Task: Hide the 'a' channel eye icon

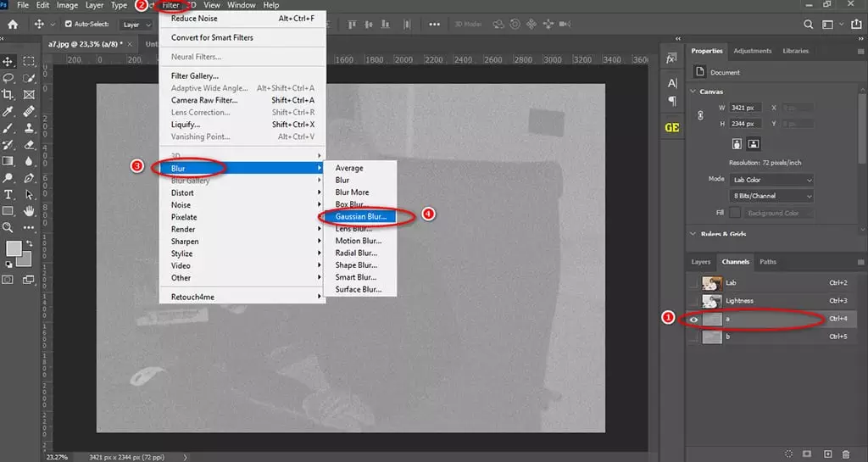Action: [694, 320]
